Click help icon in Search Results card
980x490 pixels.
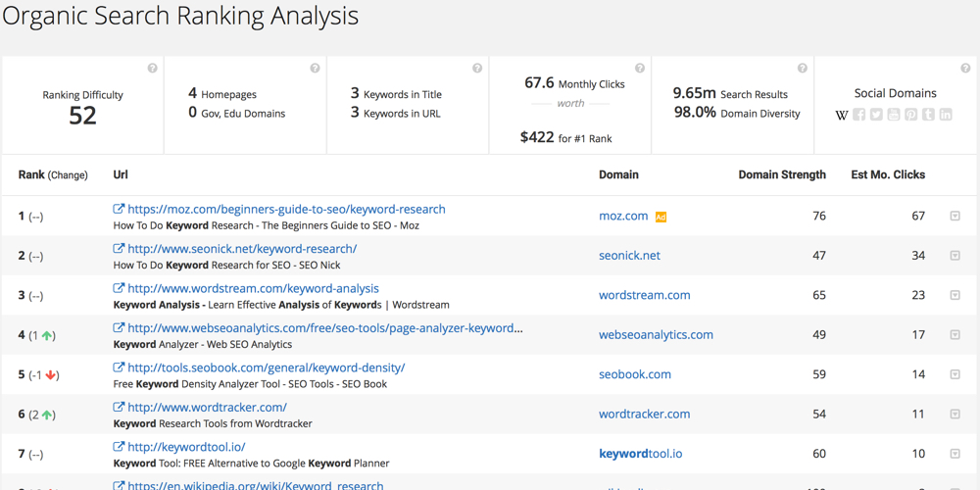pyautogui.click(x=803, y=69)
